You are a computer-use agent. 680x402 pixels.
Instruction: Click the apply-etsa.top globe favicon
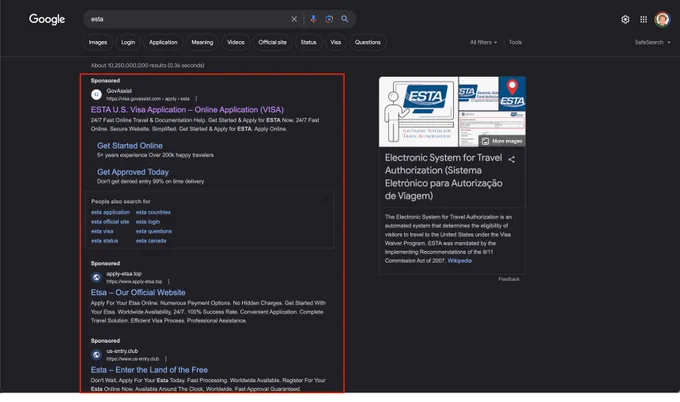coord(96,277)
